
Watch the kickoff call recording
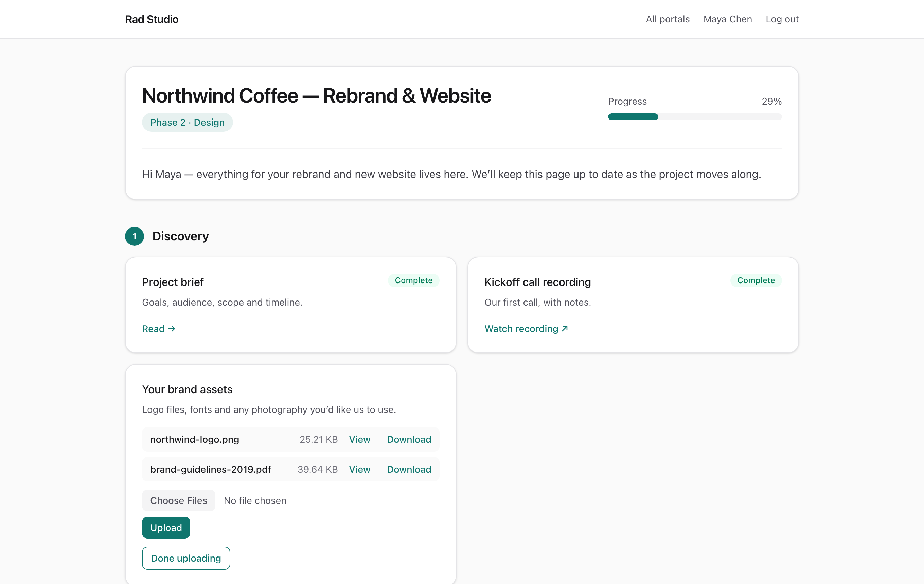pos(526,329)
